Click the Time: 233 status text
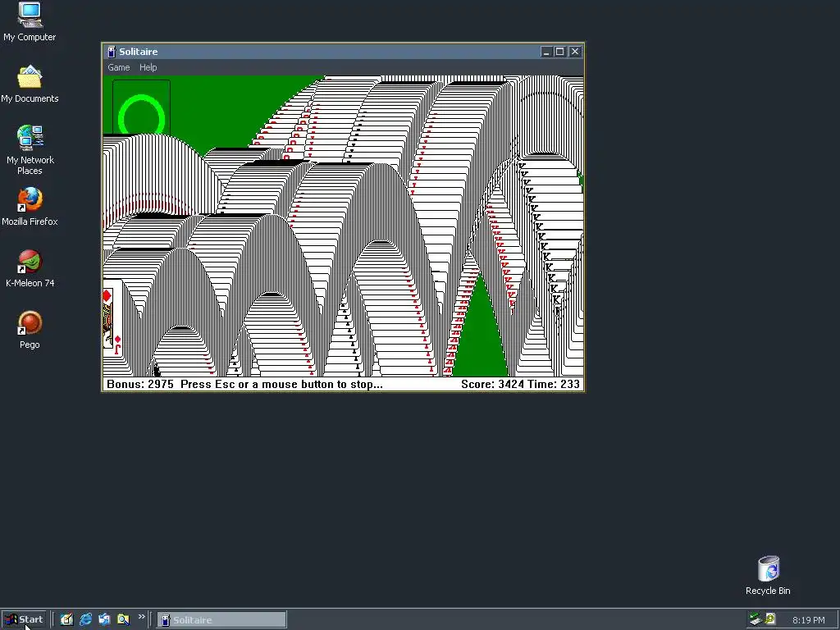Image resolution: width=840 pixels, height=630 pixels. click(554, 384)
